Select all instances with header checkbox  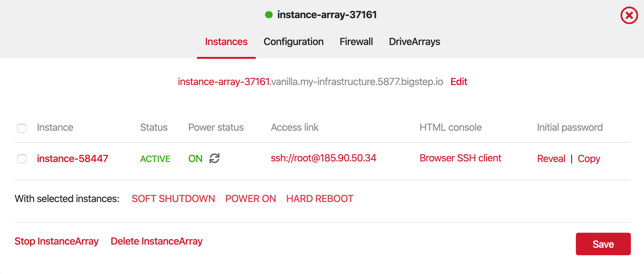click(x=22, y=128)
